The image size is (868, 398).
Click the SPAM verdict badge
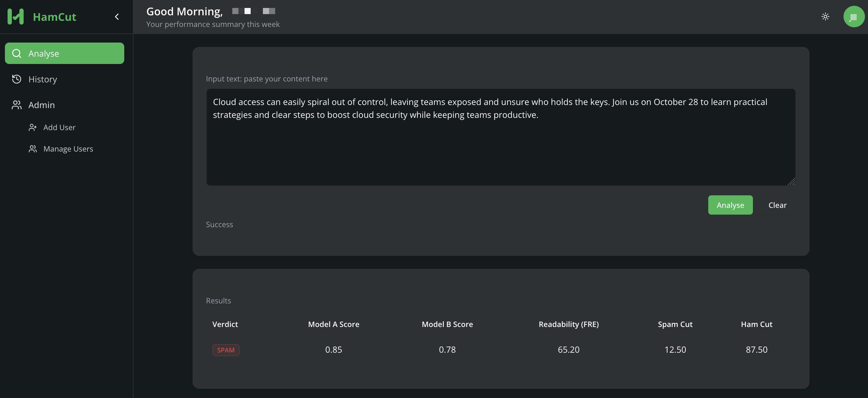pyautogui.click(x=226, y=350)
